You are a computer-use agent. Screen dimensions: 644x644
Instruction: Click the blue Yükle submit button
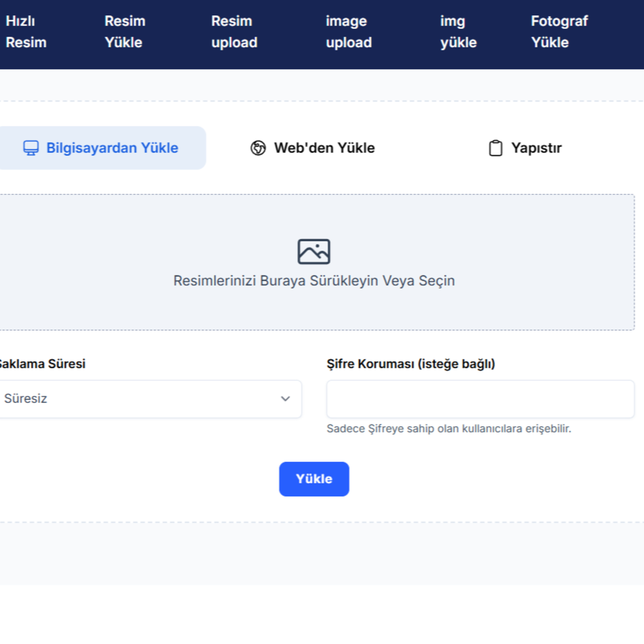[314, 479]
